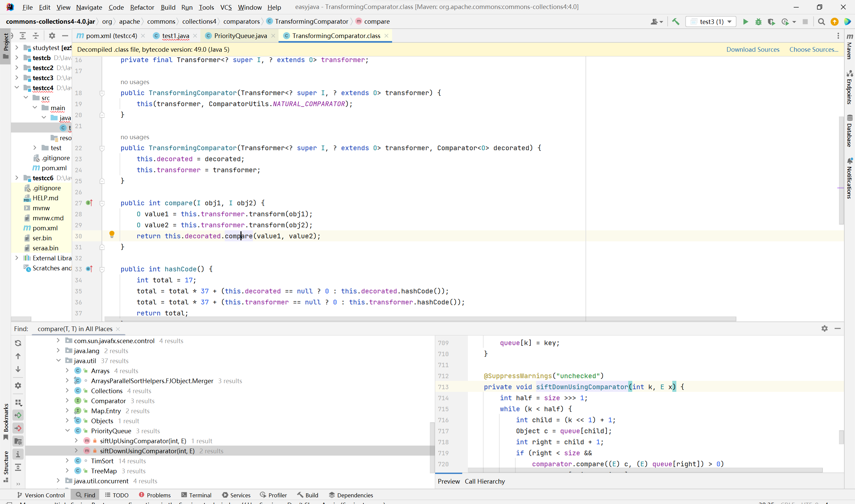Open the Navigate menu

coord(89,7)
